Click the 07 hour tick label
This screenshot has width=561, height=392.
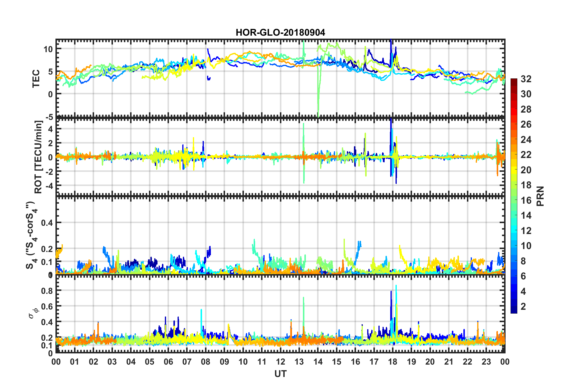(187, 361)
